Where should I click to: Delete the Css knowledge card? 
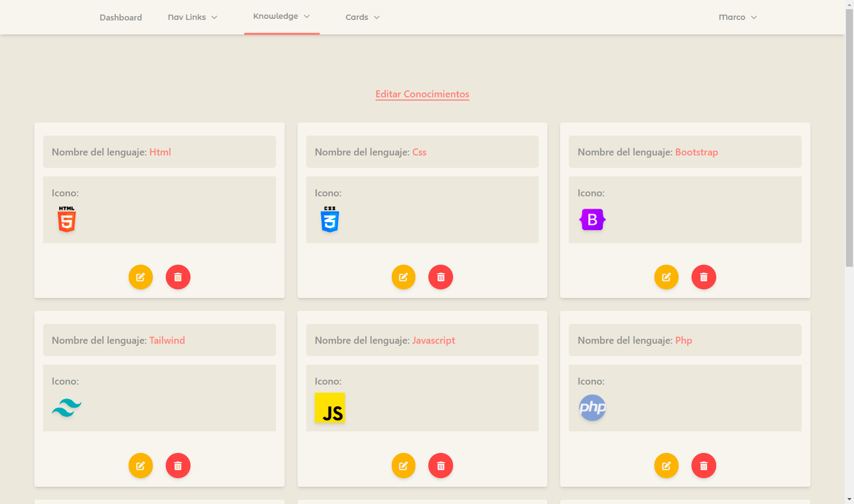tap(441, 277)
